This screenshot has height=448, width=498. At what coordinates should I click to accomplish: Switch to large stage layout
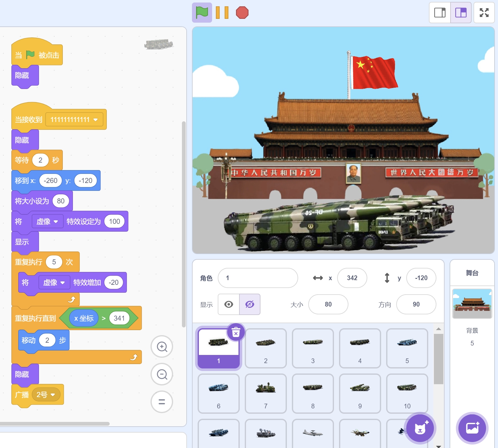coord(461,13)
